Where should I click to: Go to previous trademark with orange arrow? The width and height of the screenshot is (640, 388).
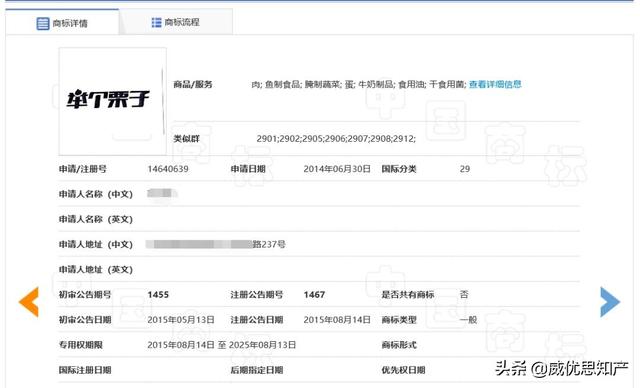(x=29, y=302)
